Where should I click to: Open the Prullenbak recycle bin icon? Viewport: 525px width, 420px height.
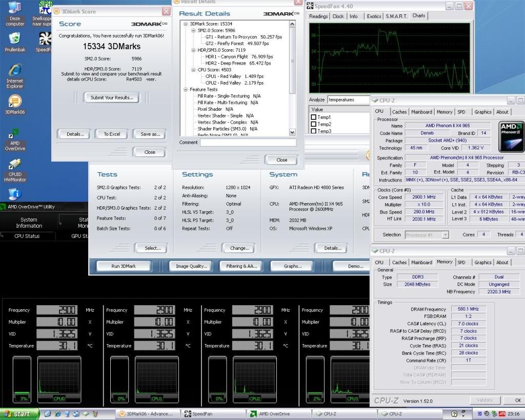point(14,39)
